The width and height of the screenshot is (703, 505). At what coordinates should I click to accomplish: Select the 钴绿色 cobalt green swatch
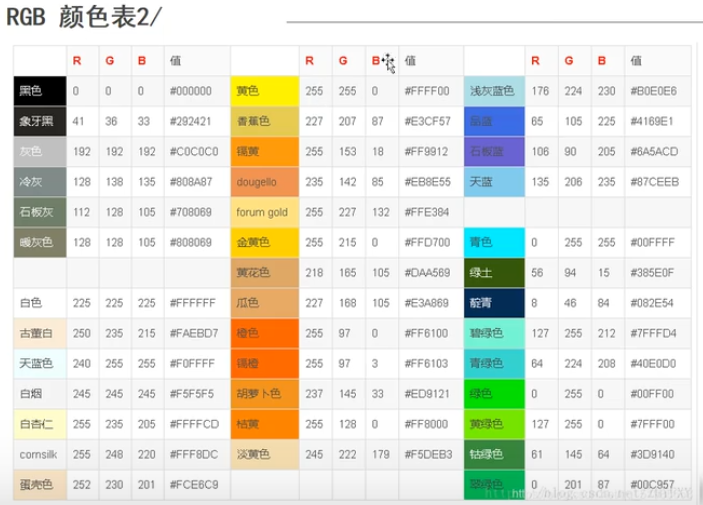coord(494,454)
